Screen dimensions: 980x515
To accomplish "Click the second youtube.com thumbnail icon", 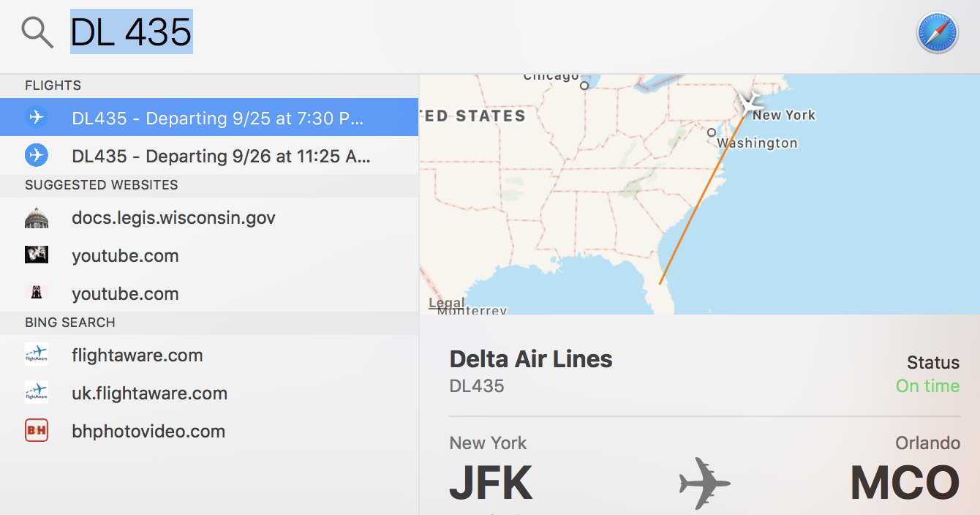I will pyautogui.click(x=36, y=293).
